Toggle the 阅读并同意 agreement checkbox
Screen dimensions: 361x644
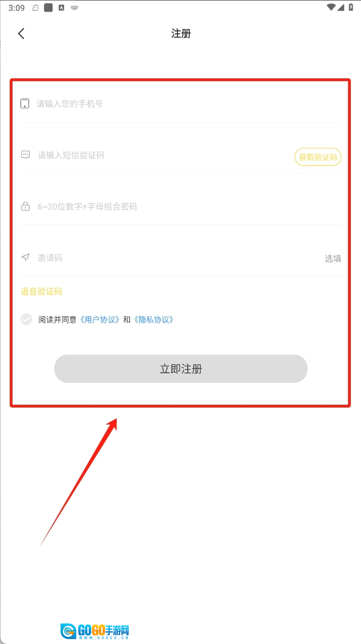tap(26, 319)
